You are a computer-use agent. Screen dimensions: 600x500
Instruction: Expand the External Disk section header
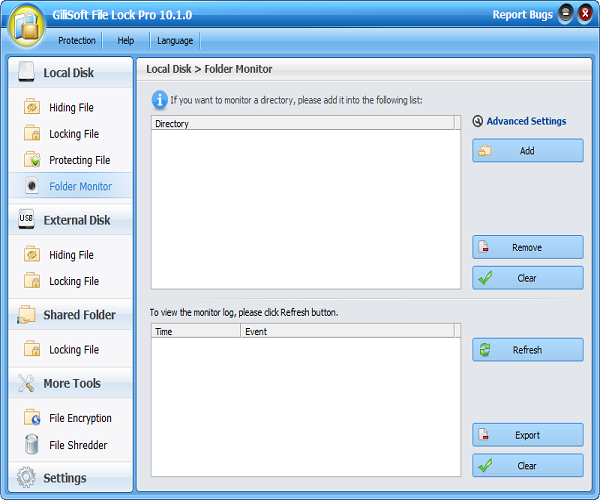pos(70,220)
